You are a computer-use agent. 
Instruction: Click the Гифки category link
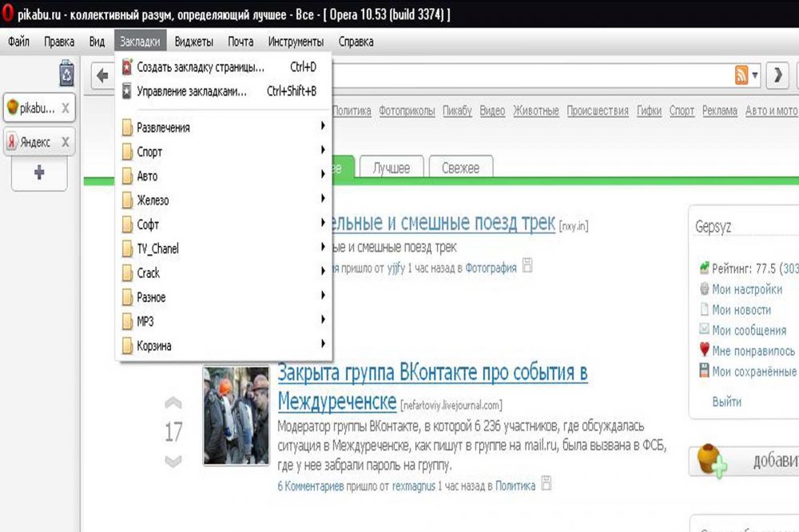pyautogui.click(x=649, y=110)
